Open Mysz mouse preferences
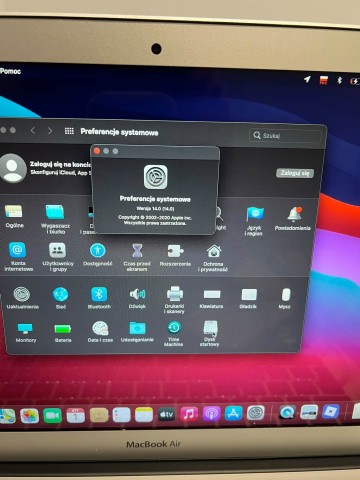360x480 pixels. click(285, 298)
